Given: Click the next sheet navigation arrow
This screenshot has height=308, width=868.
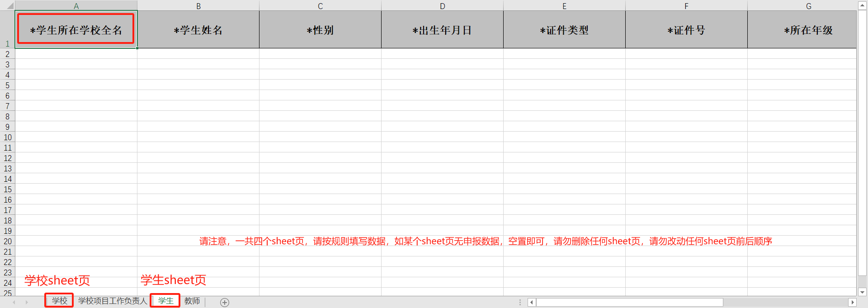Looking at the screenshot, I should click(x=27, y=302).
